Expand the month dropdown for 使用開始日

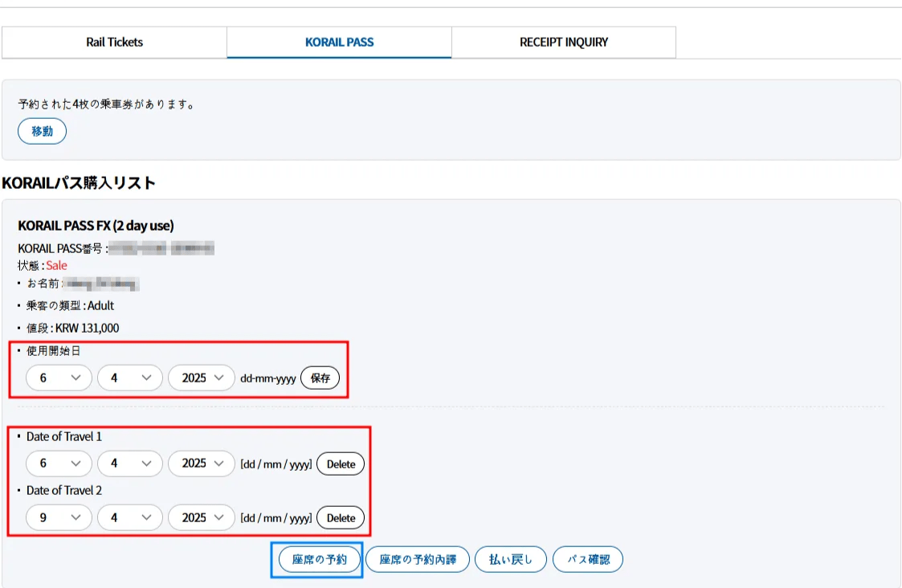coord(129,378)
